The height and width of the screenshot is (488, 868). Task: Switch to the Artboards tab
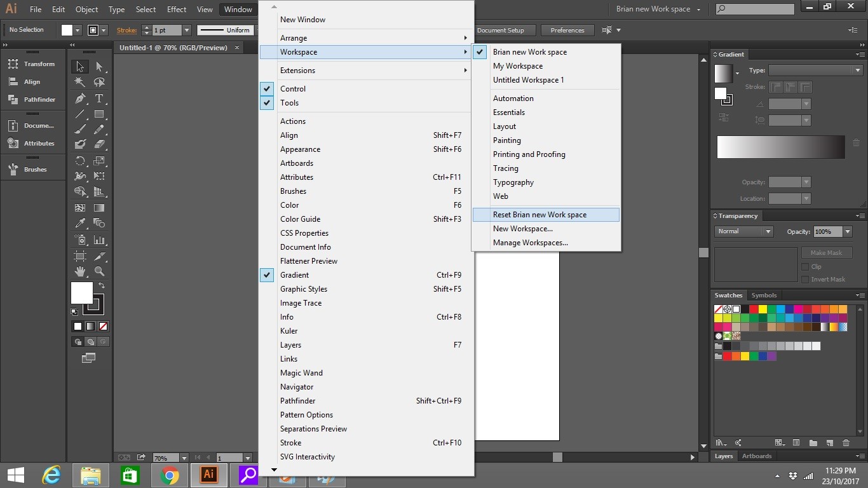click(757, 456)
